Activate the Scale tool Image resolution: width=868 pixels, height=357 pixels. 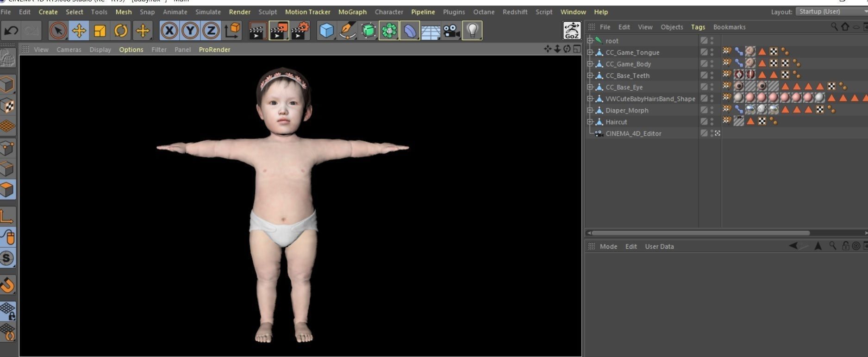pyautogui.click(x=100, y=31)
